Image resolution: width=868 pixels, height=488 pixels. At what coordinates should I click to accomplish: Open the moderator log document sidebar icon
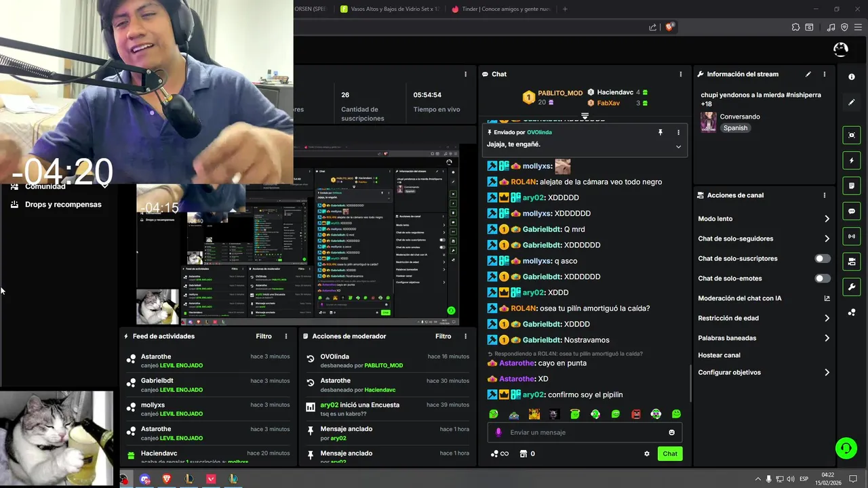tap(852, 186)
